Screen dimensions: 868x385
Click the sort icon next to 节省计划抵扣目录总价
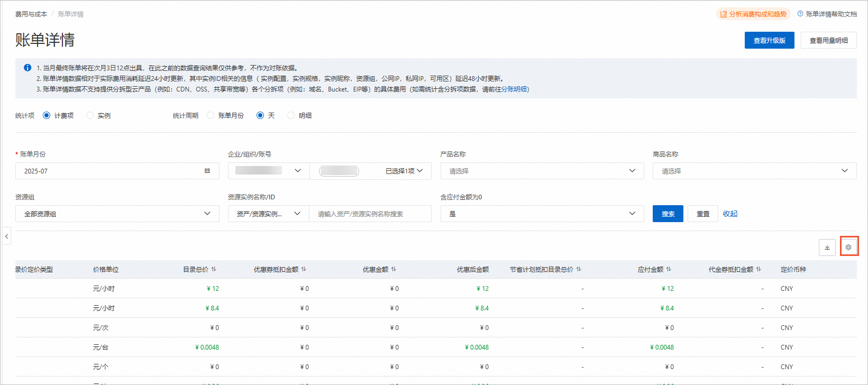coord(579,269)
